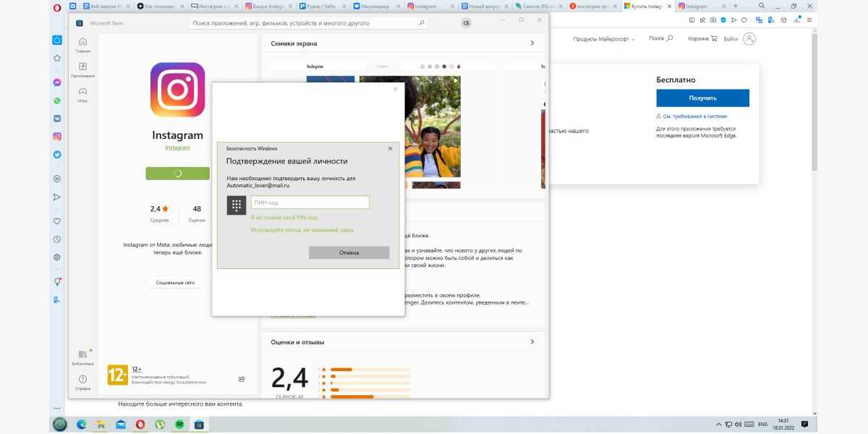Click the share icon beside 12+ rating
Screen dimensions: 868x434
tap(242, 378)
